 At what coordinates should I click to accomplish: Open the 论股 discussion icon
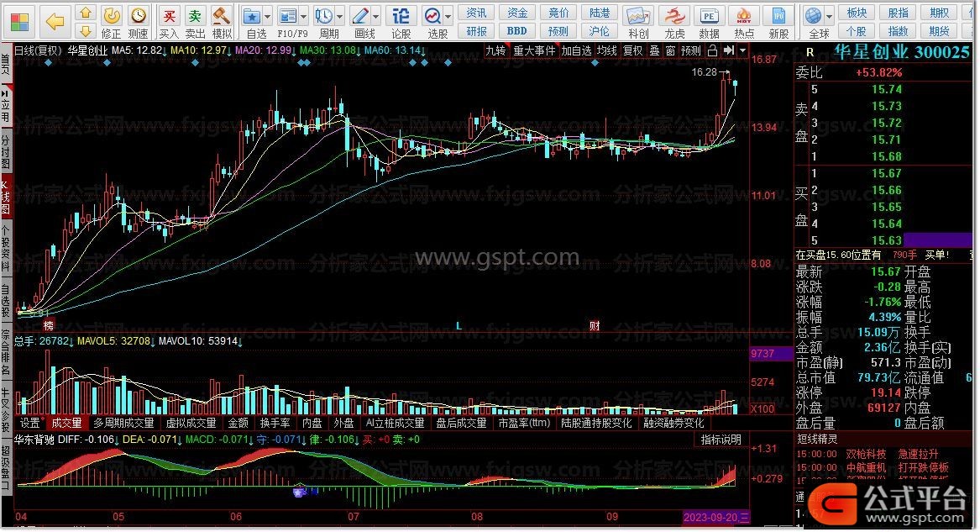tap(401, 23)
